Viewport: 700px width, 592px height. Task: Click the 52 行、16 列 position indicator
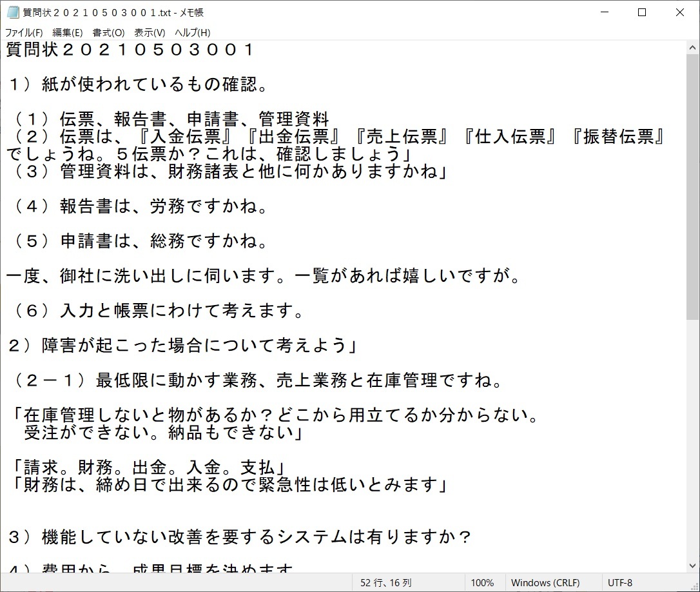tap(385, 582)
